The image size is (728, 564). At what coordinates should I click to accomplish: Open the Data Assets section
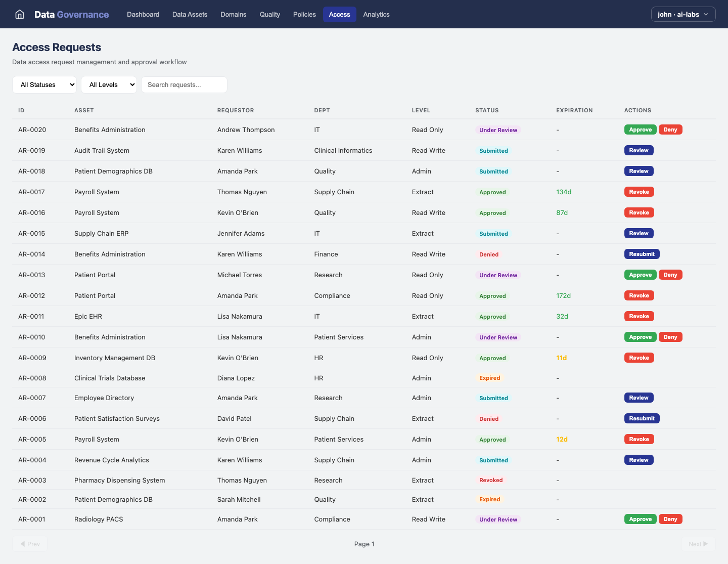click(190, 14)
